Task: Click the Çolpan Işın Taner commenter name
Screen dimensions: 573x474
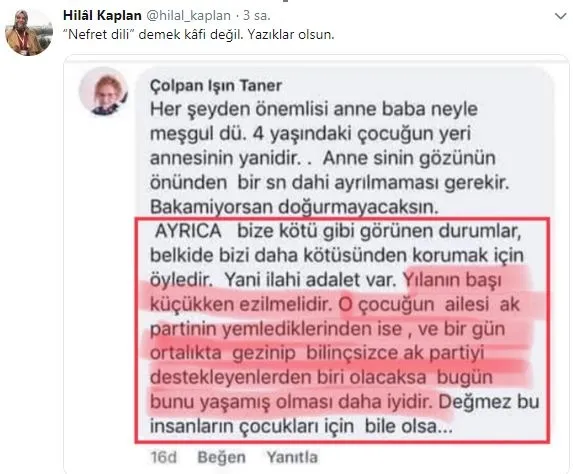Action: 216,86
